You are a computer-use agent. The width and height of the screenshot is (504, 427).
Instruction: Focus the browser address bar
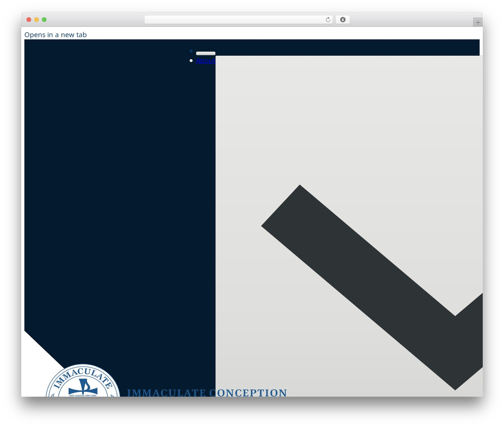pyautogui.click(x=238, y=20)
